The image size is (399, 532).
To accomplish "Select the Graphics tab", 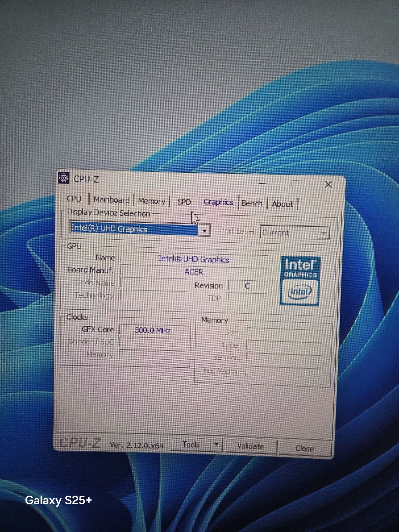I will pyautogui.click(x=218, y=202).
